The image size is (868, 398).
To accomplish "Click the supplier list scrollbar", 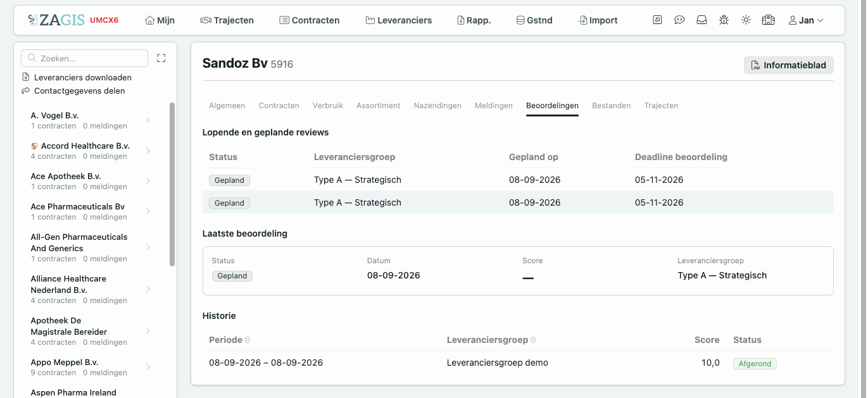I will coord(172,184).
